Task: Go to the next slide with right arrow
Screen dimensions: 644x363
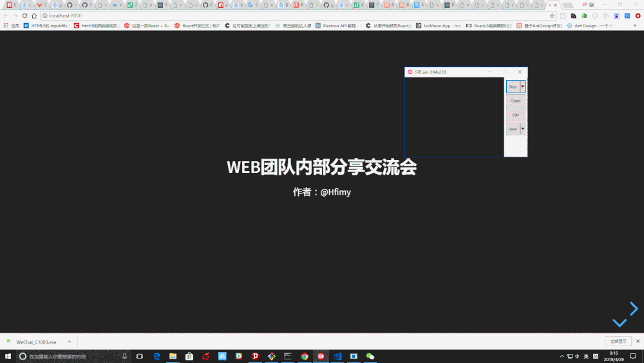Action: coord(634,309)
